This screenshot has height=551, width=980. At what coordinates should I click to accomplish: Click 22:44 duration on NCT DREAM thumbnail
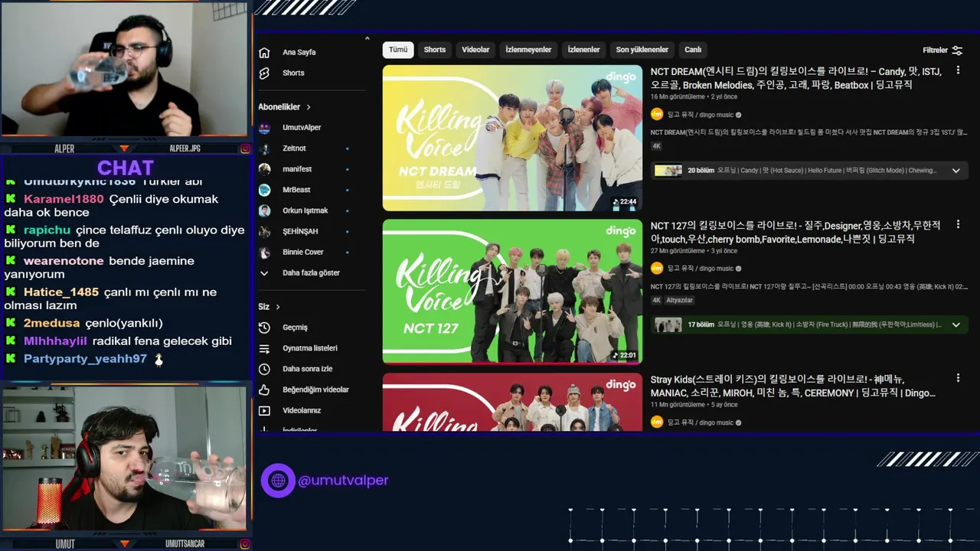[x=625, y=202]
